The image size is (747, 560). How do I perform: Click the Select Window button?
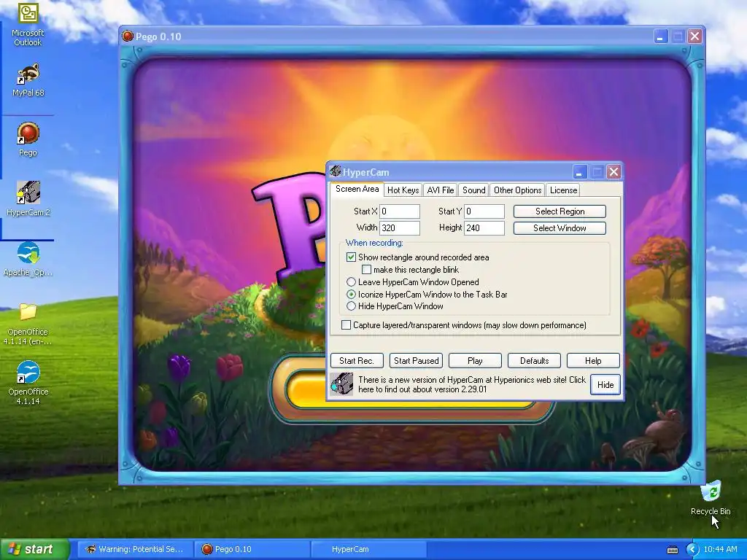click(x=560, y=228)
